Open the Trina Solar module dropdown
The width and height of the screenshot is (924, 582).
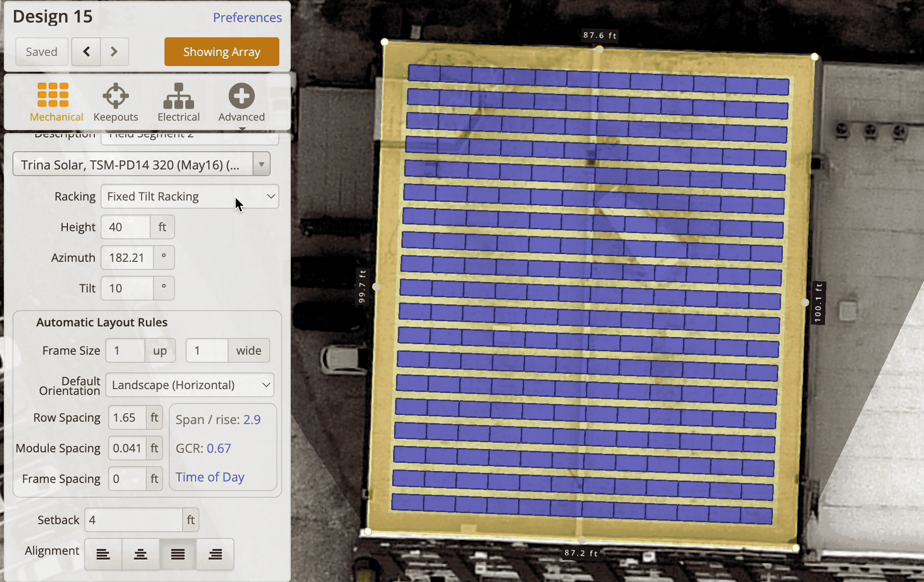click(142, 164)
